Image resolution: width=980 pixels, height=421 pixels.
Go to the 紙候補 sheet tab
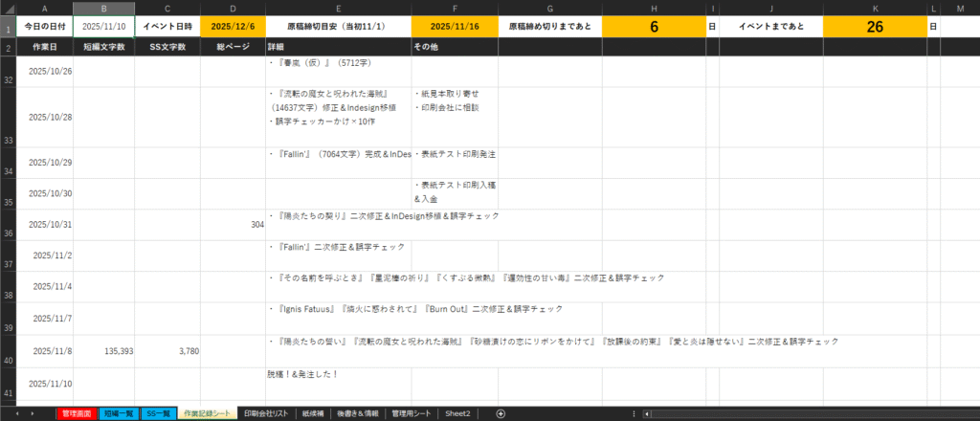(x=314, y=413)
